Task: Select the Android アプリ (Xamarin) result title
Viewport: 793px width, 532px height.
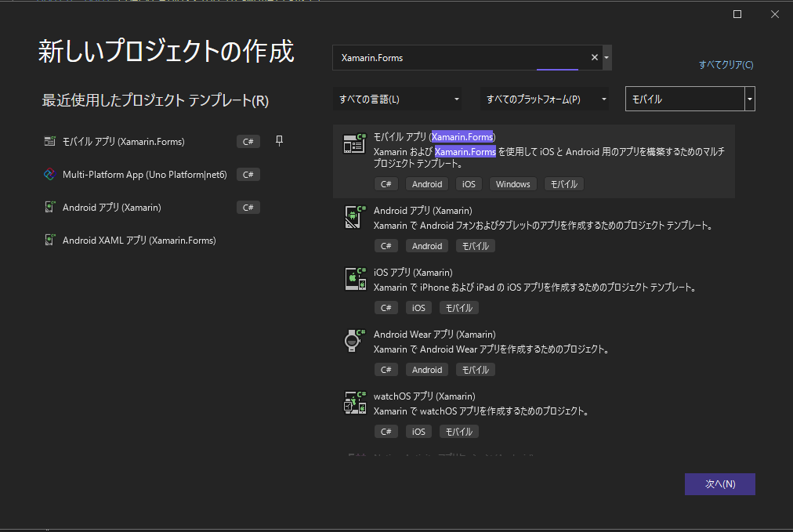Action: tap(423, 211)
